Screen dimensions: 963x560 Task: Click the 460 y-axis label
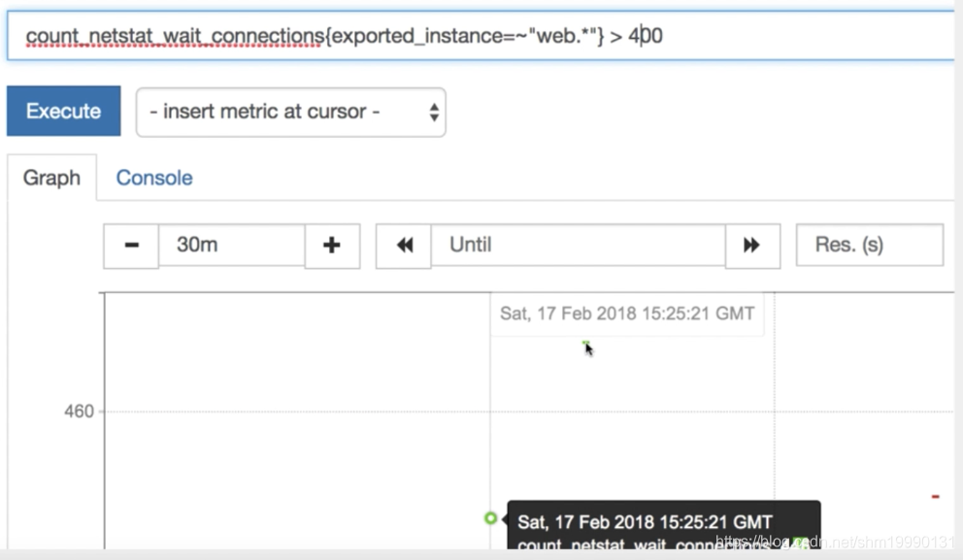[x=80, y=412]
